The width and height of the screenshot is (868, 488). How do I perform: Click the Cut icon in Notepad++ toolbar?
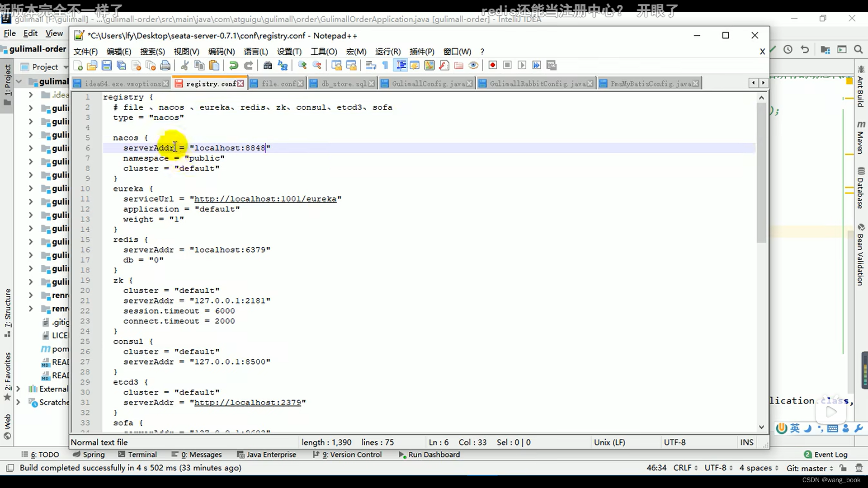click(185, 65)
